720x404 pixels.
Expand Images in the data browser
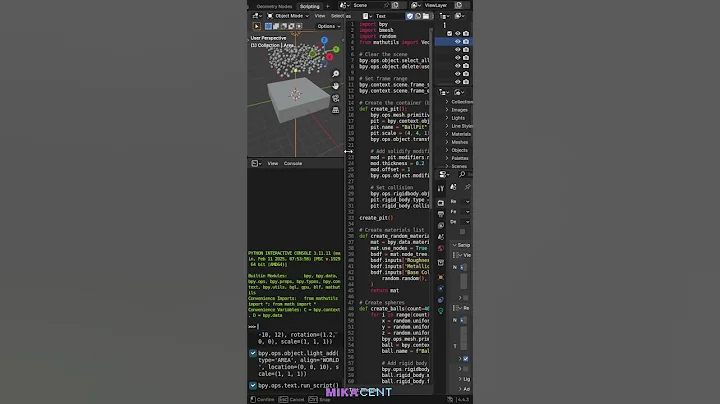coord(447,110)
